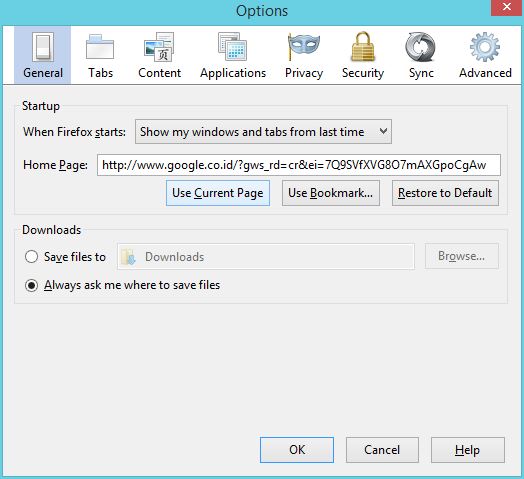Viewport: 524px width, 479px height.
Task: Click into the Home Page URL field
Action: [x=299, y=165]
